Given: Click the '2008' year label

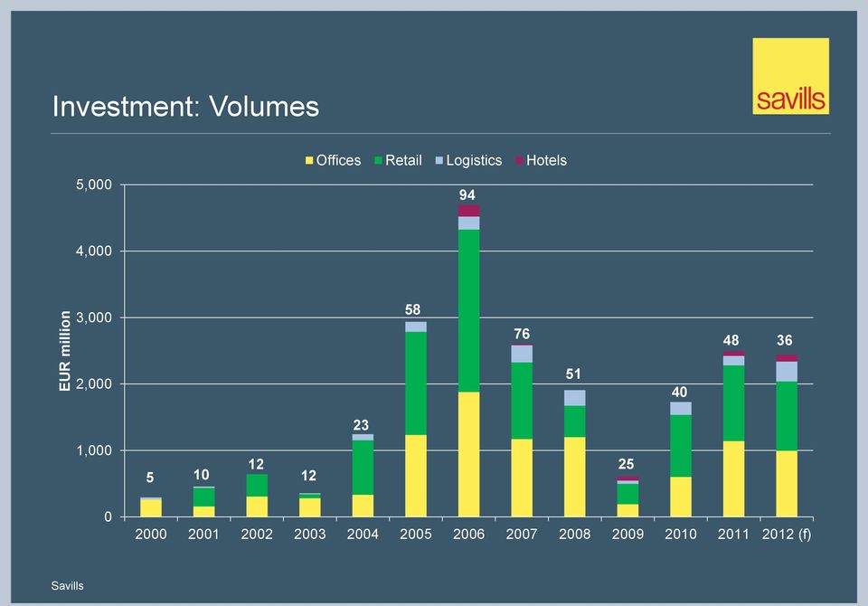Looking at the screenshot, I should tap(575, 534).
